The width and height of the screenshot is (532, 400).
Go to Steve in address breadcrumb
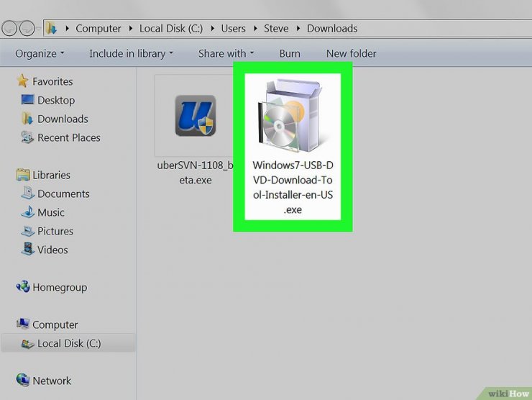[276, 29]
